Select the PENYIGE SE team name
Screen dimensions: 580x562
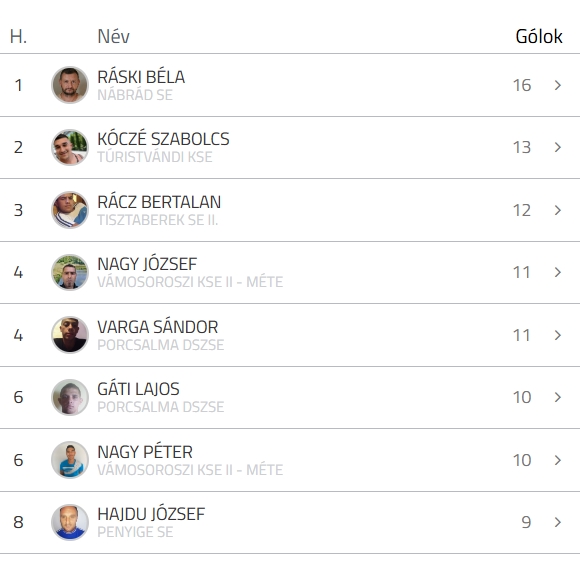(x=135, y=532)
